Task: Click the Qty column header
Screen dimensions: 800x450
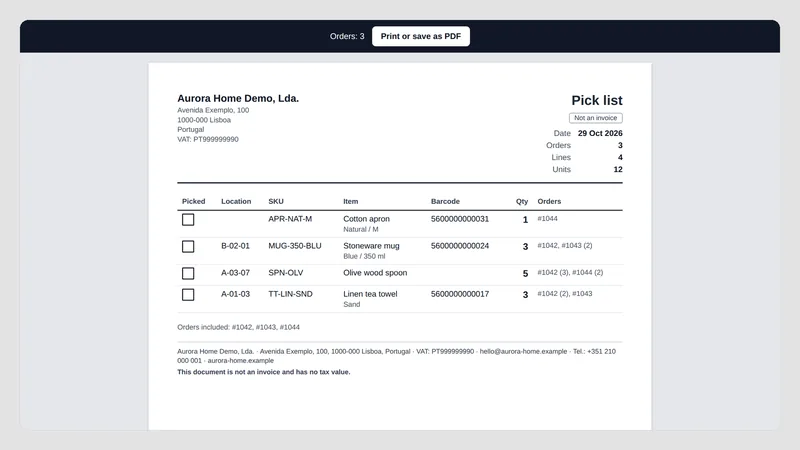Action: point(521,202)
